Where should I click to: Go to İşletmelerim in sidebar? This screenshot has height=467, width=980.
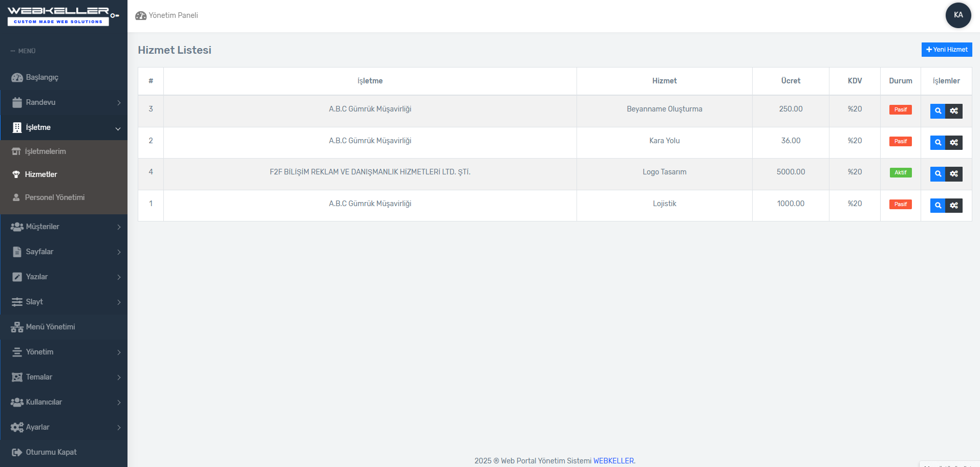coord(46,151)
